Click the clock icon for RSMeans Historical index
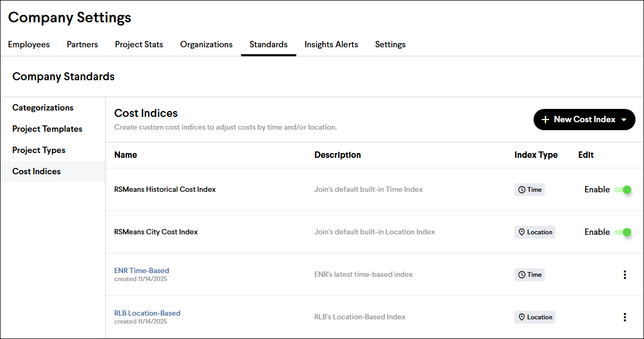 [x=521, y=190]
